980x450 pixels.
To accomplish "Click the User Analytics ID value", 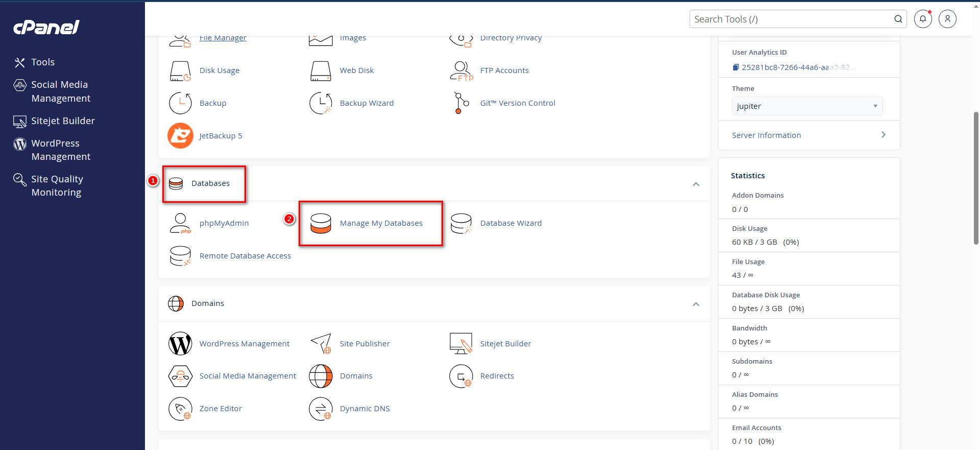I will click(799, 67).
